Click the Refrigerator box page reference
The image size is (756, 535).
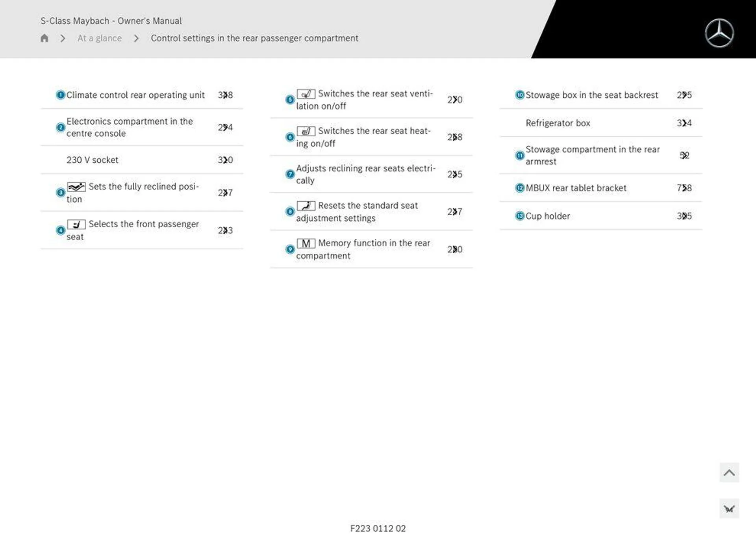tap(684, 123)
